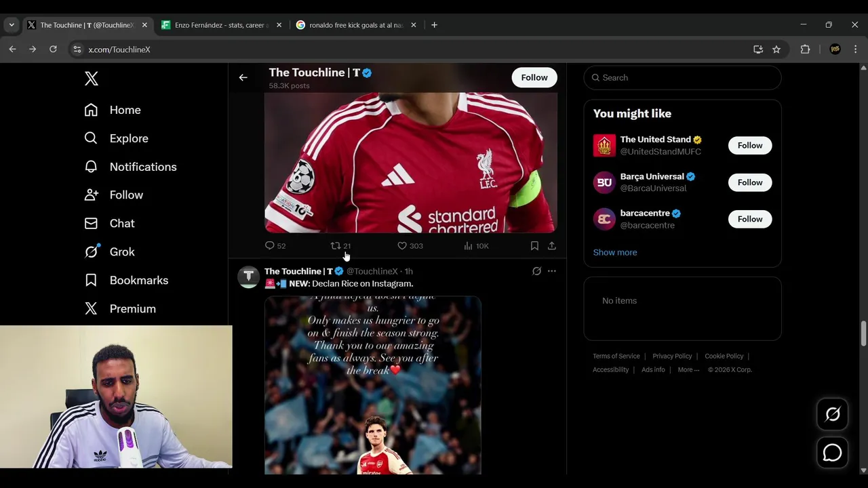Open Cookie Policy link
Image resolution: width=868 pixels, height=488 pixels.
724,356
